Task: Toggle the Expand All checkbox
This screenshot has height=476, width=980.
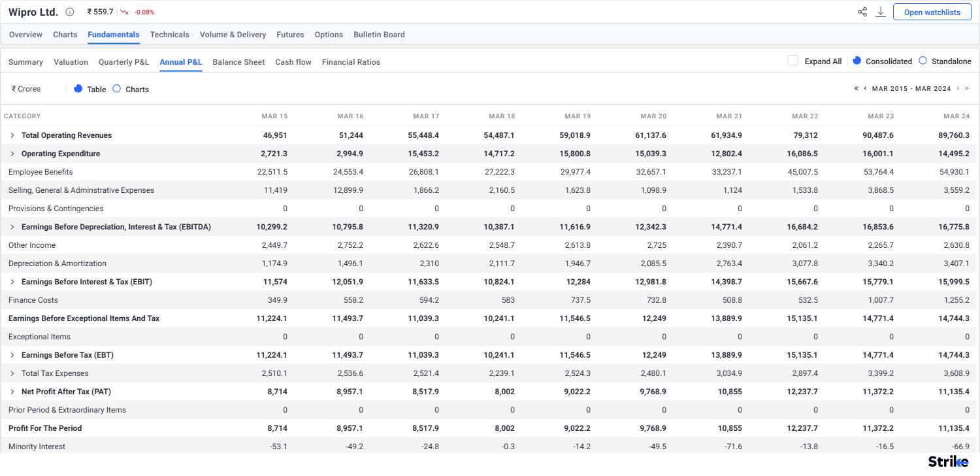Action: pyautogui.click(x=793, y=61)
